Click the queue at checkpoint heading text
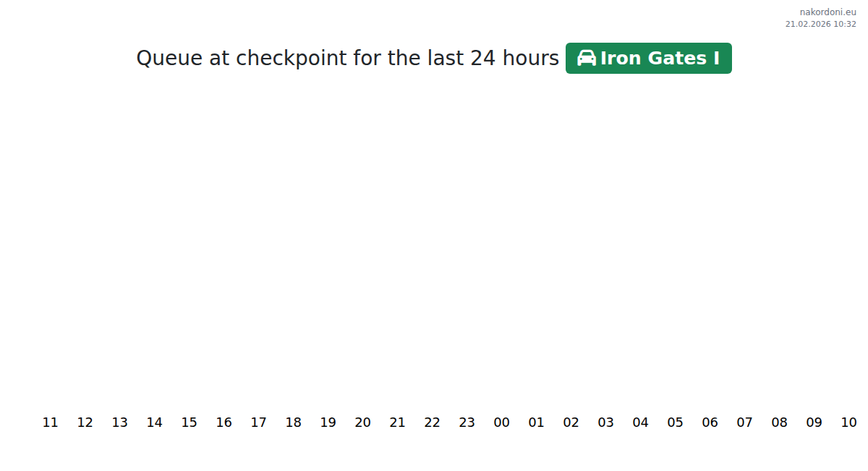868x471 pixels. 347,58
